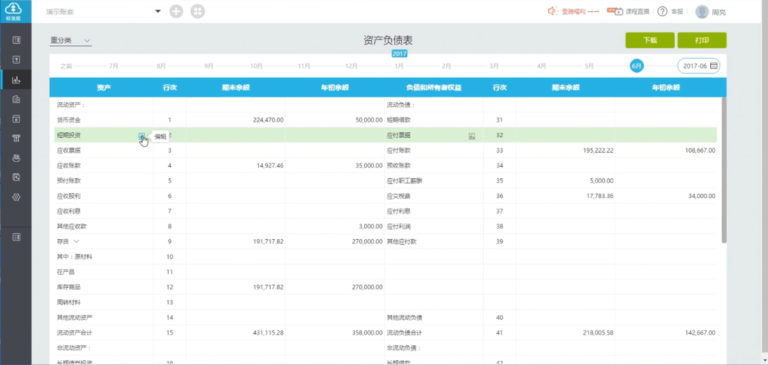Open the 重分类 dropdown
768x365 pixels.
[71, 41]
